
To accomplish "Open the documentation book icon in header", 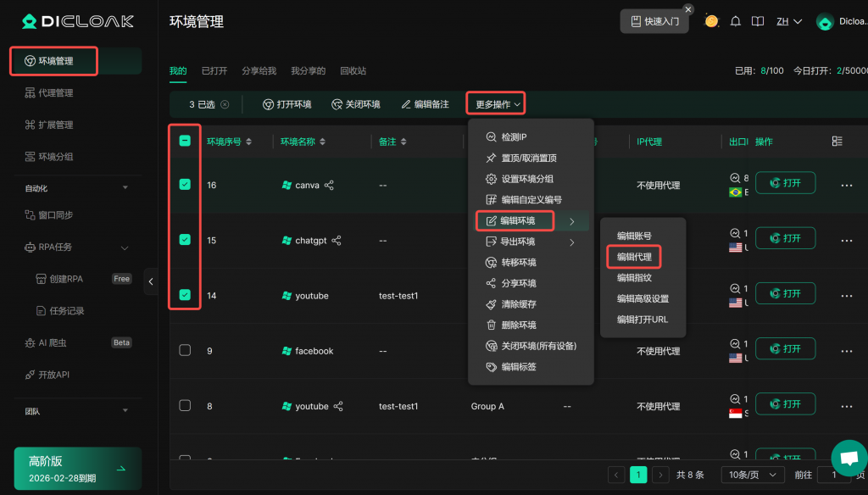I will click(758, 21).
